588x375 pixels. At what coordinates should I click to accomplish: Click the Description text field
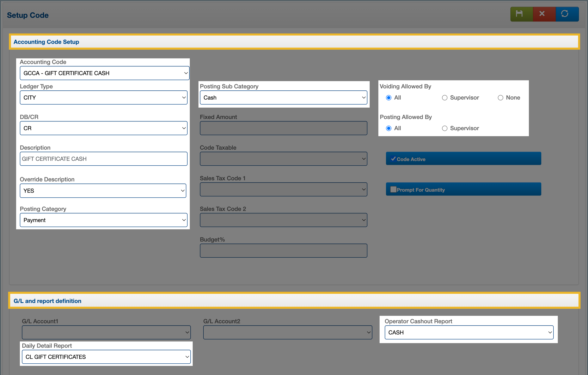point(104,159)
